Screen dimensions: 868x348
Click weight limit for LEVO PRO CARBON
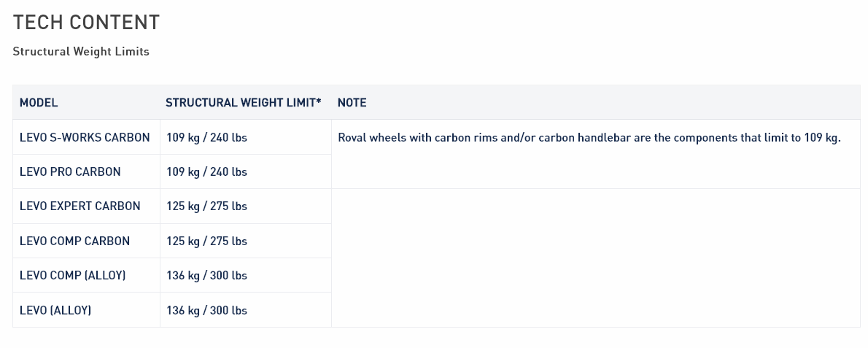[x=206, y=172]
